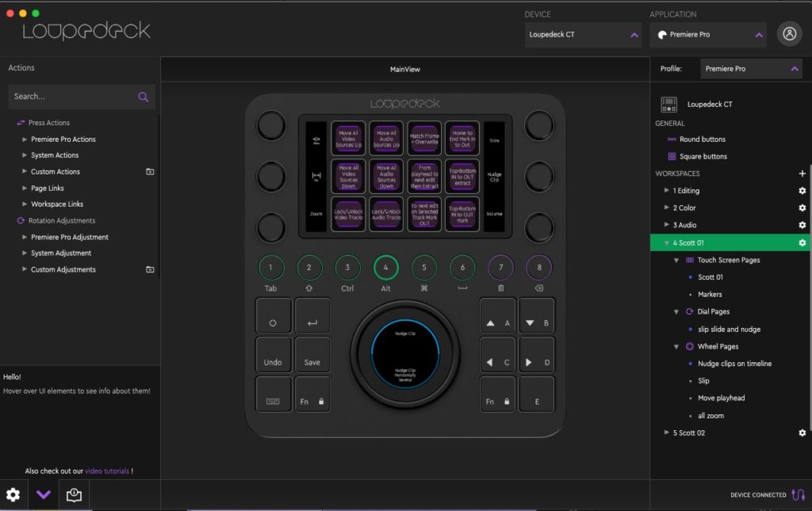
Task: Click the center wheel Nudge Clip display
Action: (405, 353)
